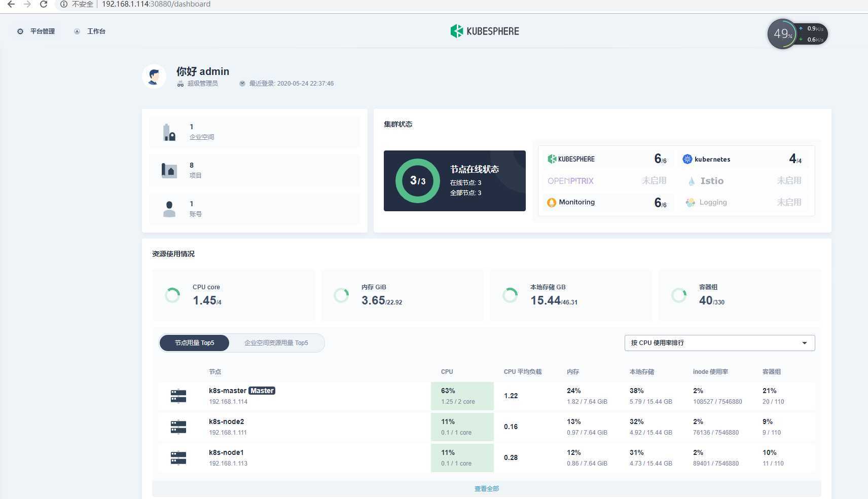Screen dimensions: 868x499
Task: Click 账号 count label
Action: 196,214
